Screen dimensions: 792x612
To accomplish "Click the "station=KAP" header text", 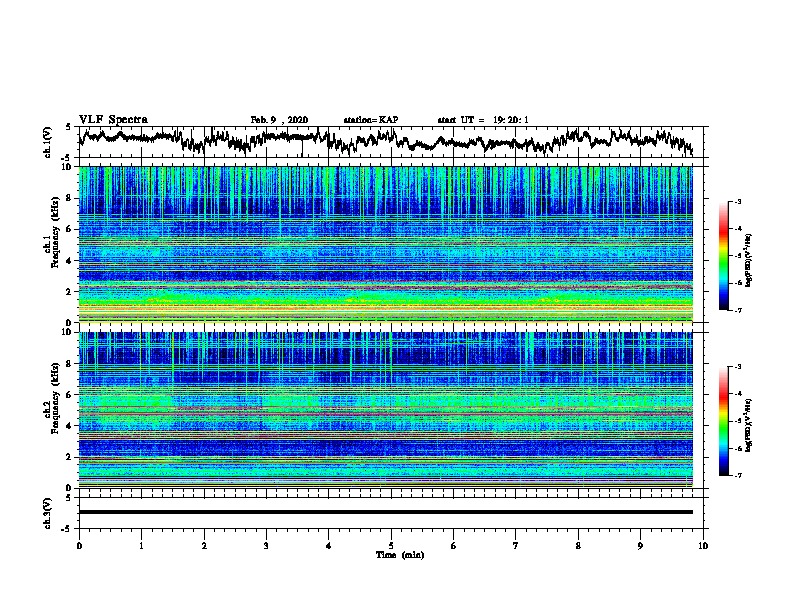I will point(371,120).
